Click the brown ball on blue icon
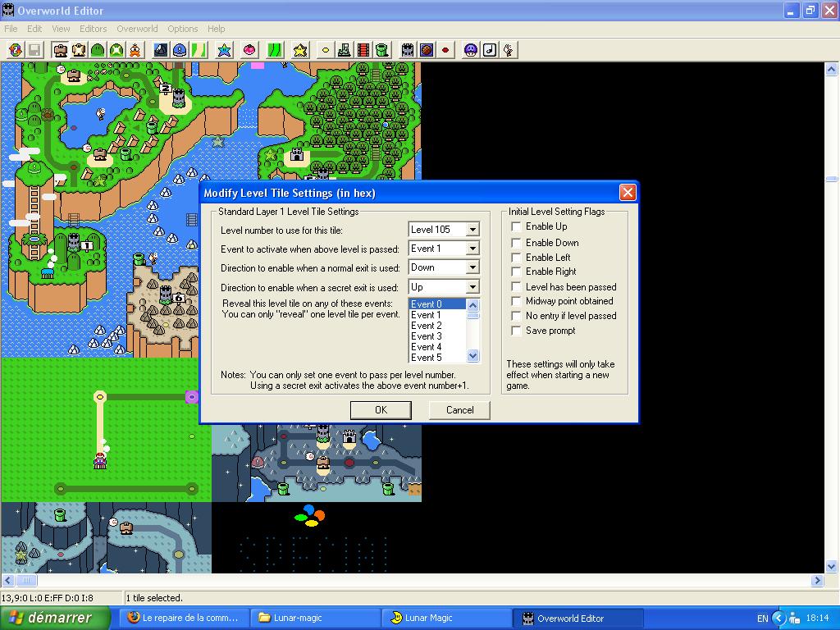This screenshot has height=630, width=840. [427, 50]
